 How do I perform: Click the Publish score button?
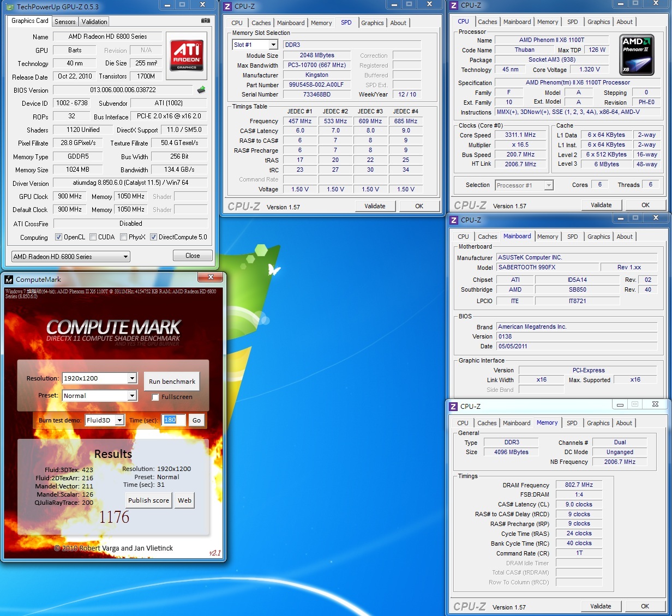click(148, 500)
